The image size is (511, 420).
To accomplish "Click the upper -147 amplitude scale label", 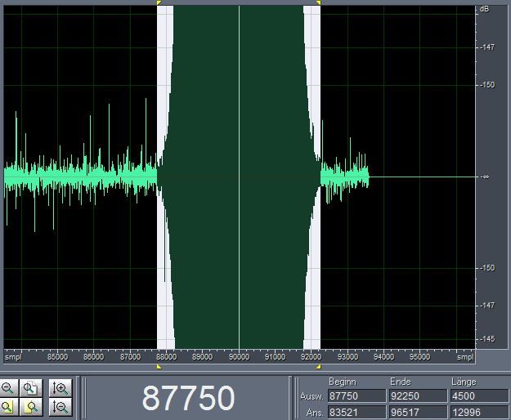I will (487, 47).
